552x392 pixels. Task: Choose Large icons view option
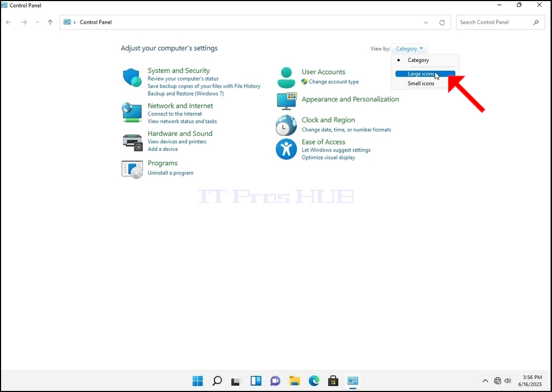tap(425, 74)
